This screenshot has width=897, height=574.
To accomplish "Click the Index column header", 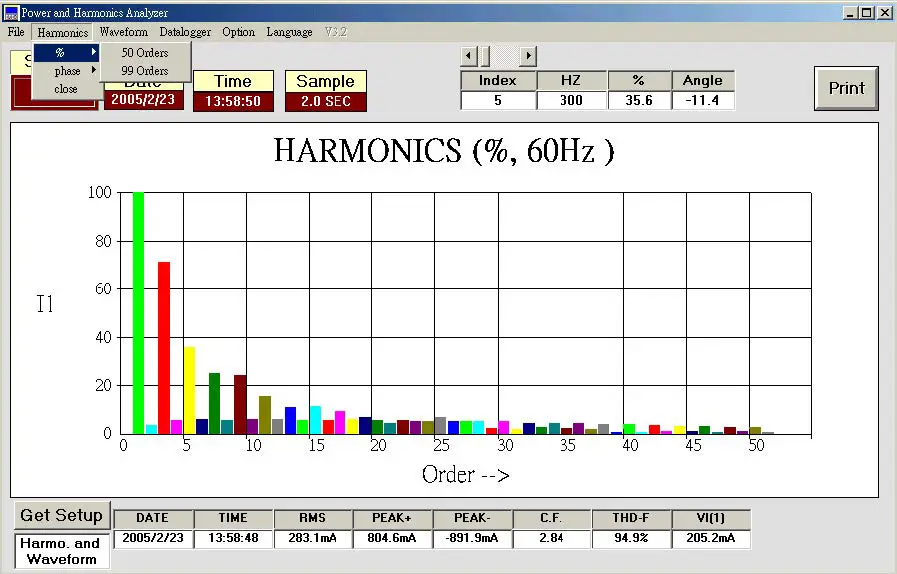I will (x=498, y=81).
